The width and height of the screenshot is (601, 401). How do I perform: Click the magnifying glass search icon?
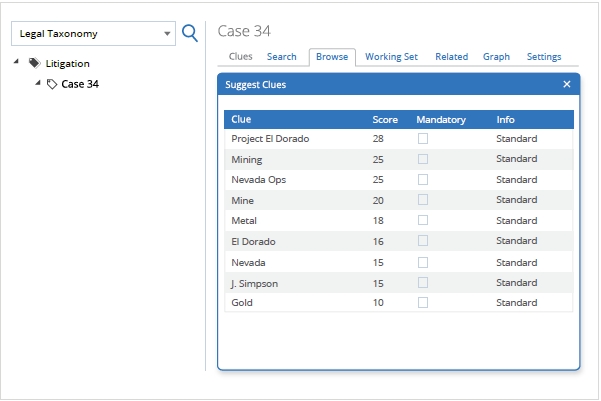pos(189,33)
